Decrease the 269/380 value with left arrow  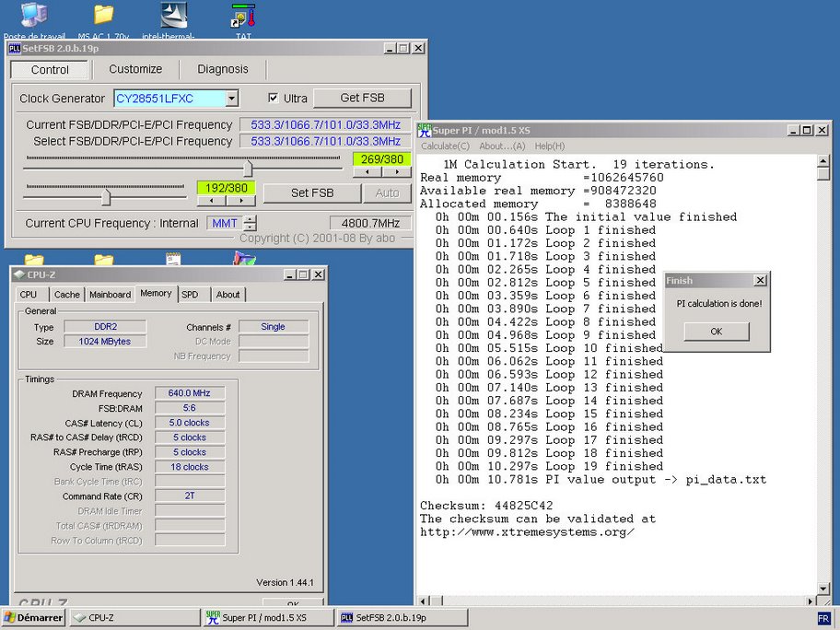pyautogui.click(x=367, y=172)
